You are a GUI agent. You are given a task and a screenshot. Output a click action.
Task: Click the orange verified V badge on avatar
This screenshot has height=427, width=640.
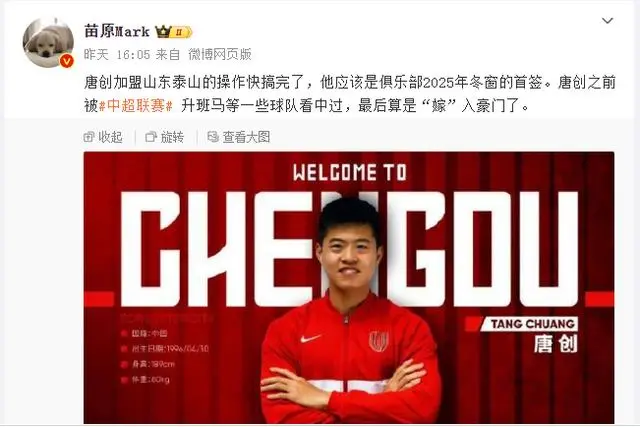point(67,61)
